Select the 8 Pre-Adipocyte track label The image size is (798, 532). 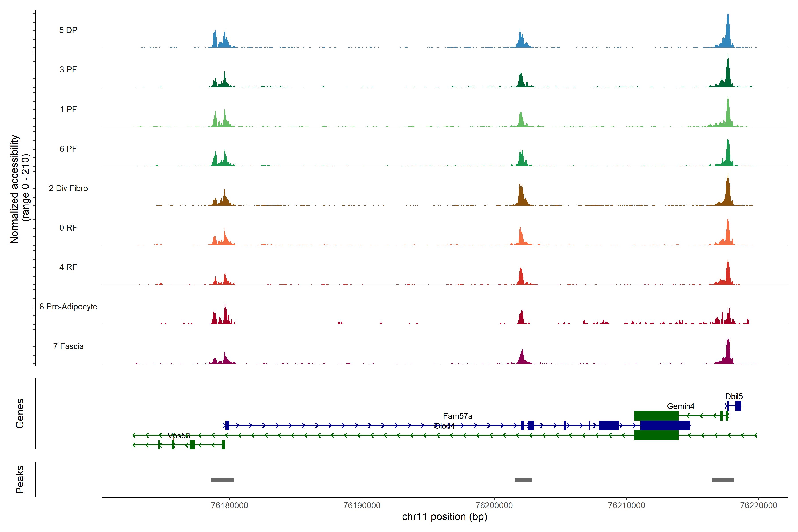[68, 307]
